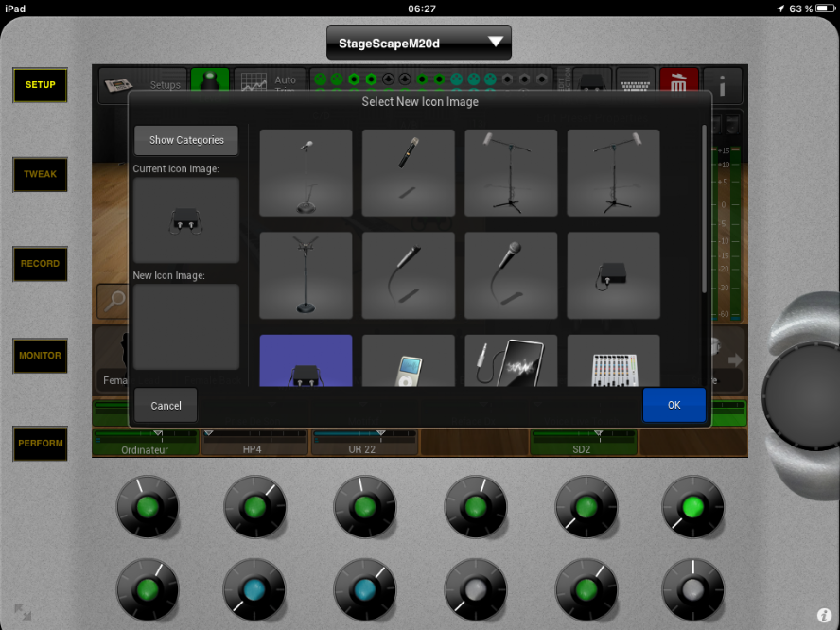Select the microphone on round-base stand icon
Viewport: 840px width, 630px height.
click(x=306, y=173)
